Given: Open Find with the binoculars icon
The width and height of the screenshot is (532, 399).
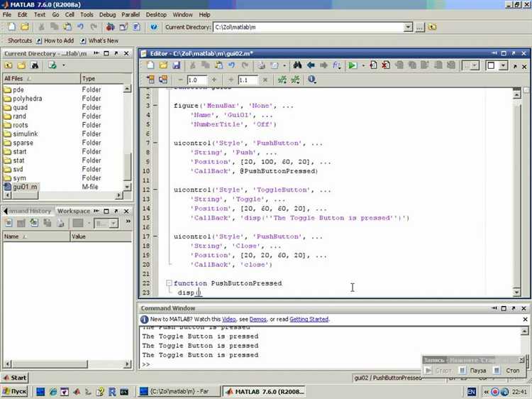Looking at the screenshot, I should click(297, 65).
